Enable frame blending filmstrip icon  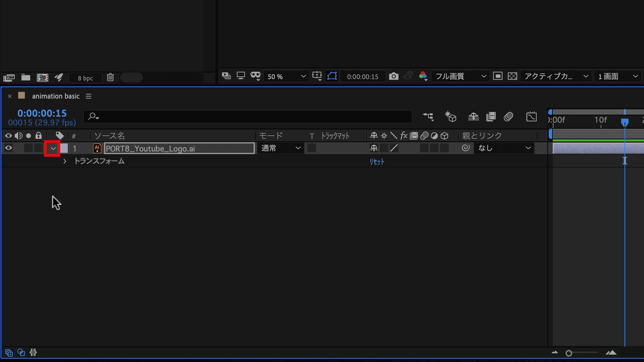pyautogui.click(x=491, y=116)
